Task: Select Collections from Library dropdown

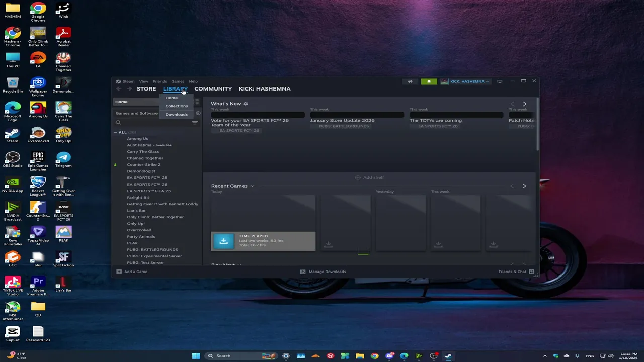Action: [x=177, y=106]
